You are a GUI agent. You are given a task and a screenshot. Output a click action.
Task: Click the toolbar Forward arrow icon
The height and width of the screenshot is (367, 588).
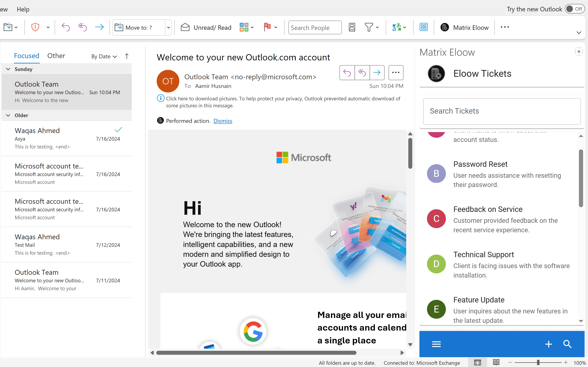coord(99,27)
